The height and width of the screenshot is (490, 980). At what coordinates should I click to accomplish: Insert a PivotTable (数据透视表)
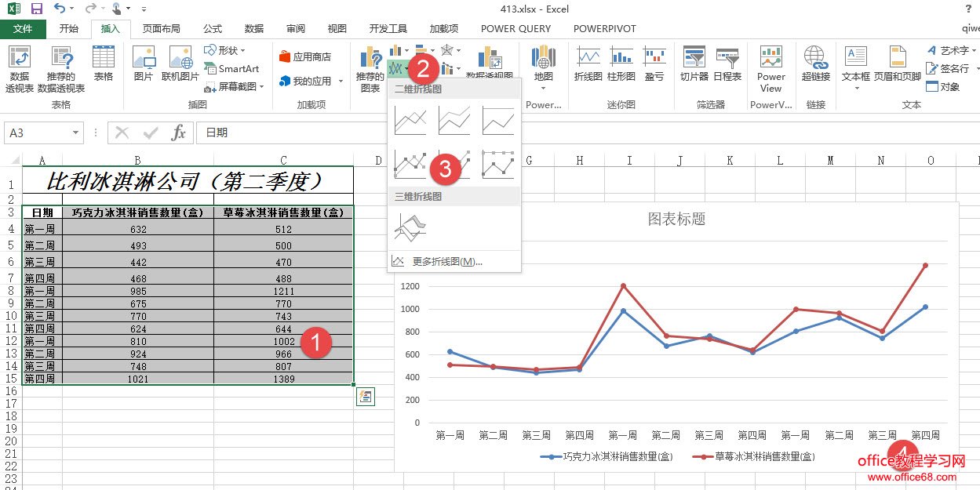(20, 67)
